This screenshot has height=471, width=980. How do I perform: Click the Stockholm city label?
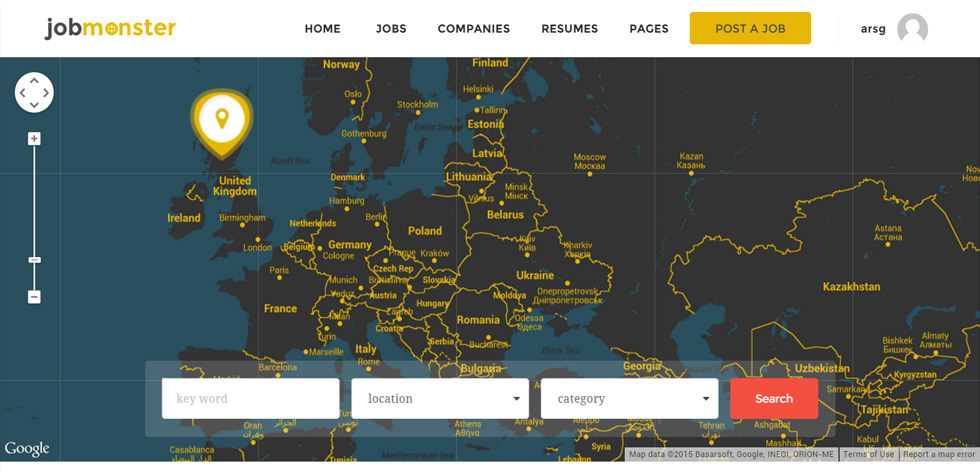pyautogui.click(x=418, y=104)
